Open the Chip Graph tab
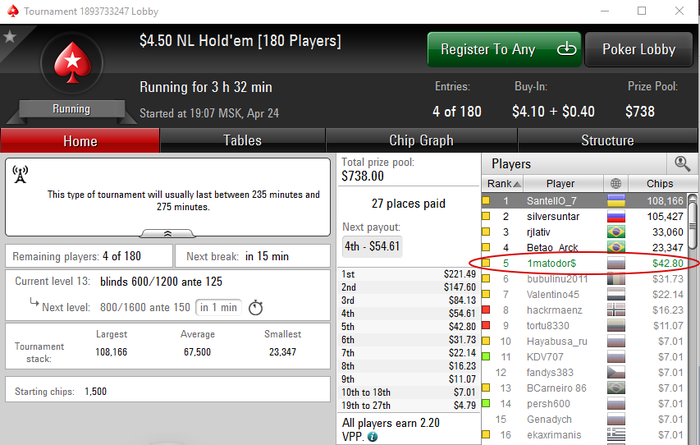 click(x=421, y=141)
